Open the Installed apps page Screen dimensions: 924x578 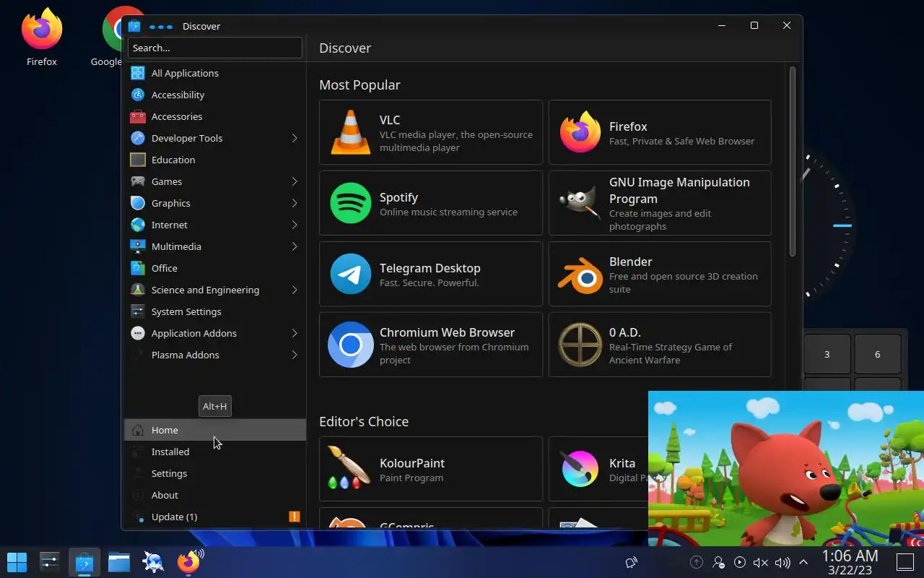coord(215,452)
